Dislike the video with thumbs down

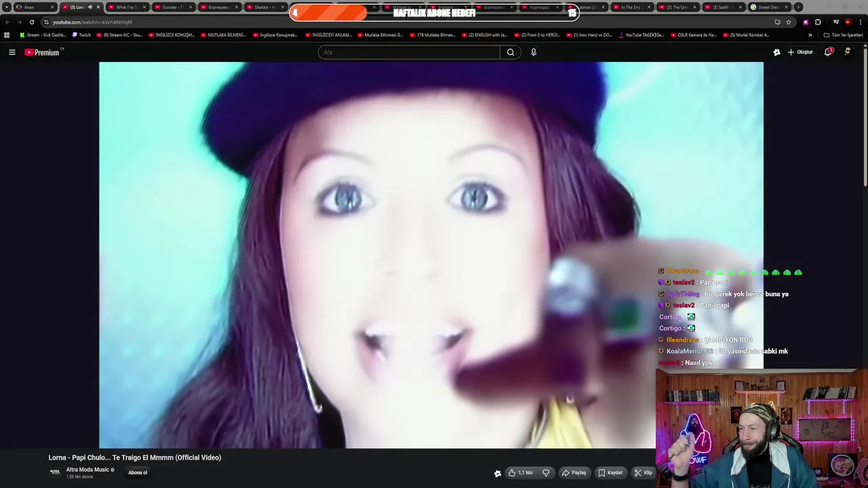[x=546, y=472]
